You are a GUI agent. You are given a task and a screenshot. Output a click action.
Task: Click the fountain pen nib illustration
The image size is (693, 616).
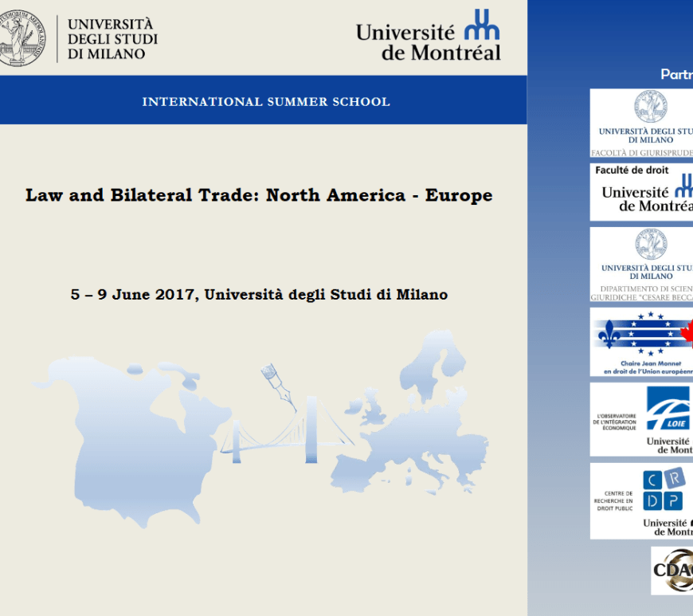(x=279, y=384)
